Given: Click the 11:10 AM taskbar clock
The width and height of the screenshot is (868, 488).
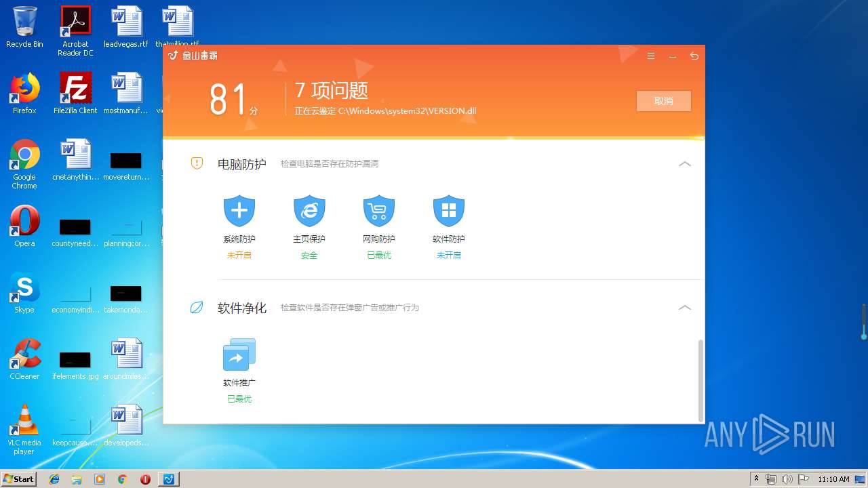Looking at the screenshot, I should tap(834, 479).
